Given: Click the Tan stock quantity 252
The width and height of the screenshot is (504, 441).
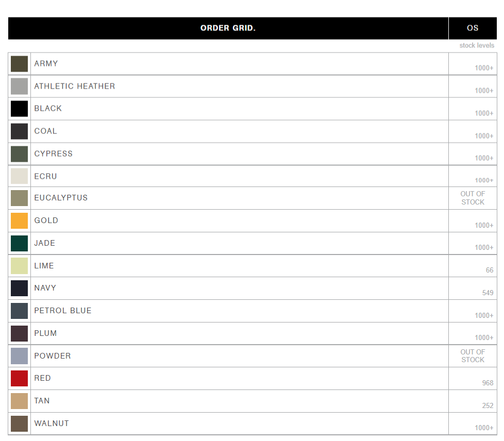Looking at the screenshot, I should [488, 405].
